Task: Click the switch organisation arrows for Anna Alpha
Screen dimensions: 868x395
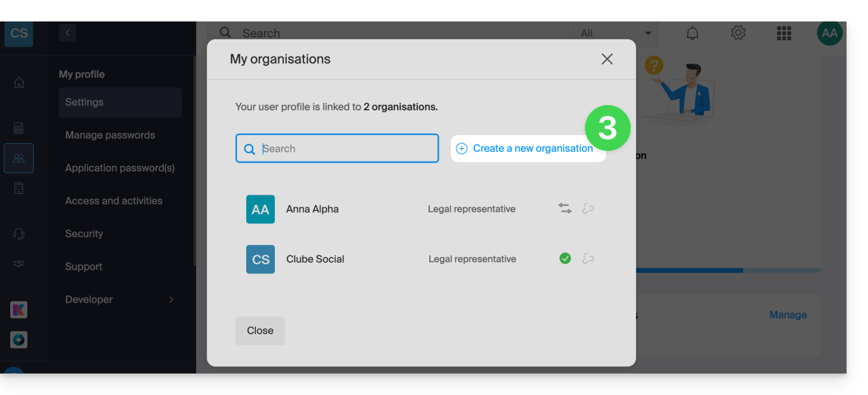Action: (565, 209)
